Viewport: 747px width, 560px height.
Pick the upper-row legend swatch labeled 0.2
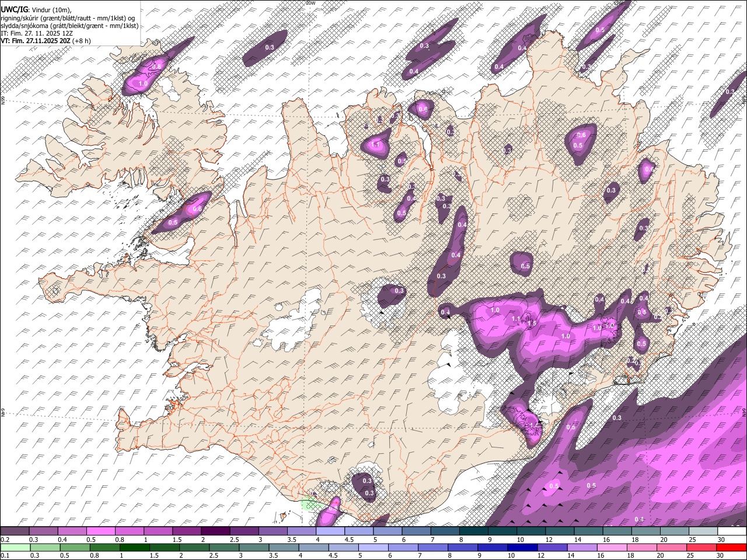coord(15,531)
